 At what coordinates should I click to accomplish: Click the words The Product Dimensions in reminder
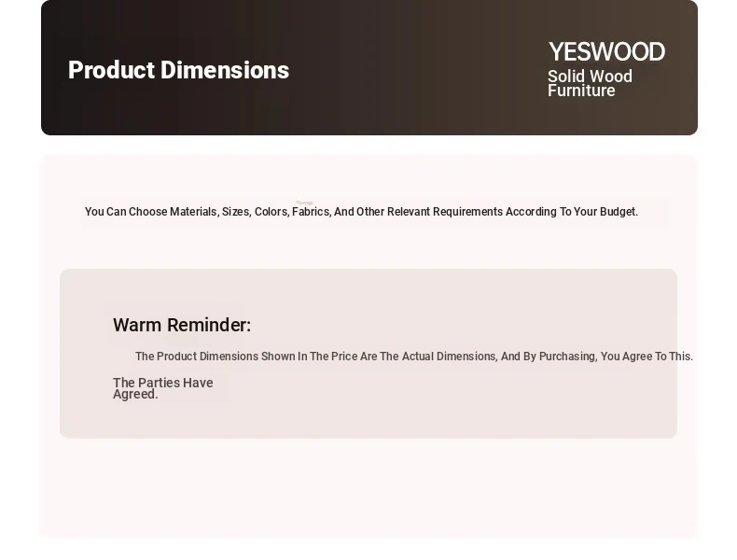[197, 357]
